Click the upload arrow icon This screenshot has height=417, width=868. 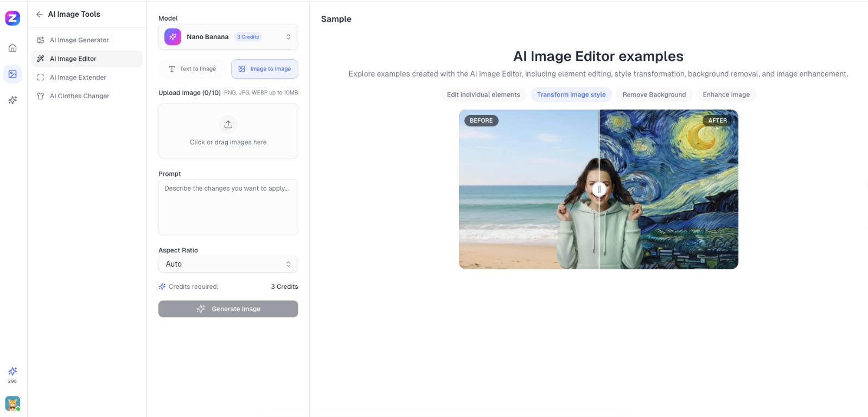point(228,124)
